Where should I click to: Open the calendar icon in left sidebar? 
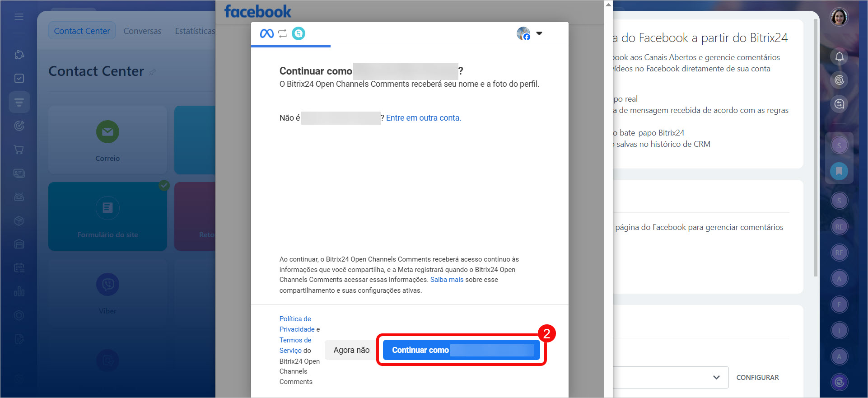[19, 267]
